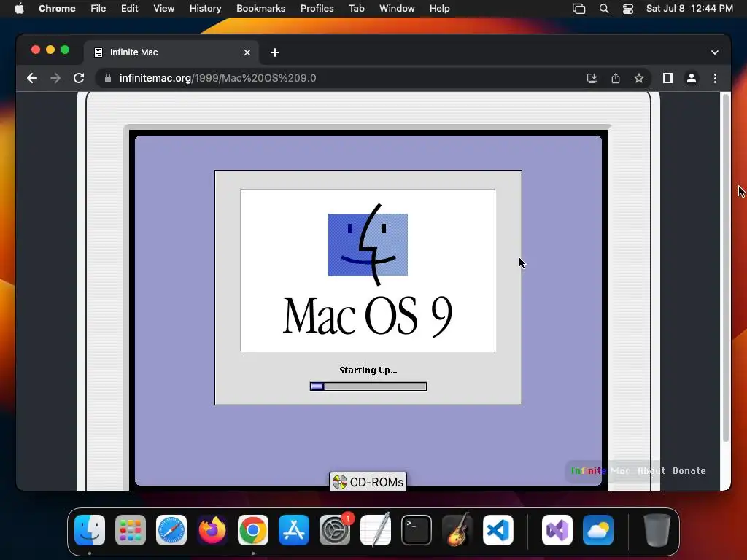Open Spotlight search in menu bar
The image size is (747, 560).
click(x=603, y=9)
